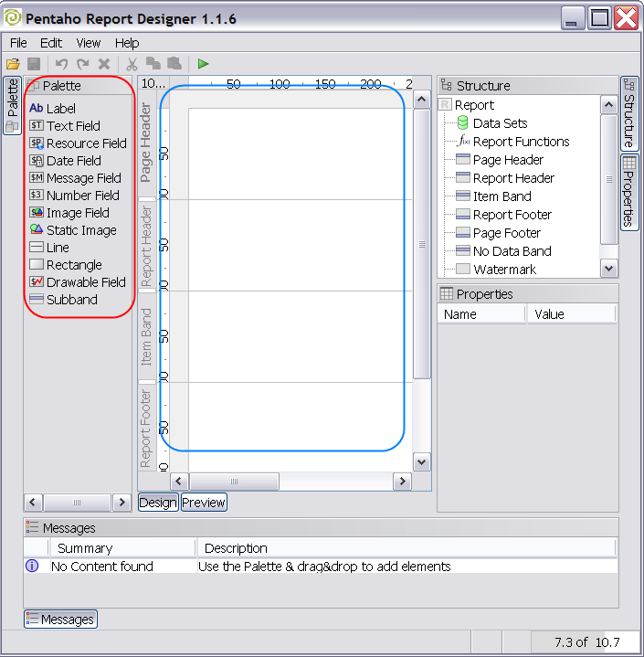Click the Summary column header in Messages
This screenshot has height=657, width=644.
click(x=85, y=548)
